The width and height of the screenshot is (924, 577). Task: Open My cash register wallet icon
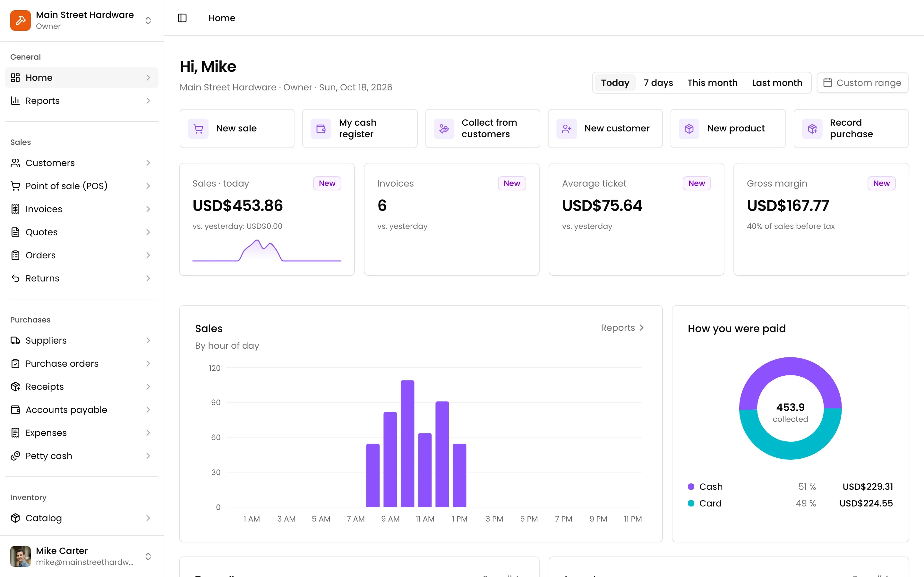point(321,129)
